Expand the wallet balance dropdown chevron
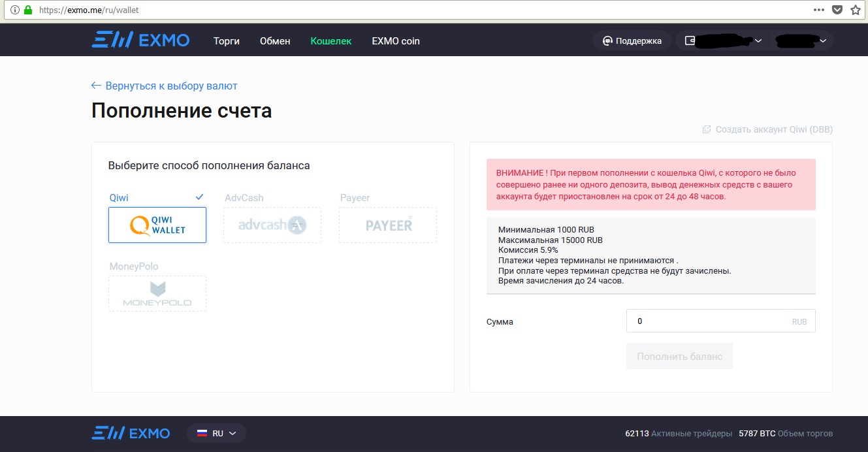 [x=758, y=40]
